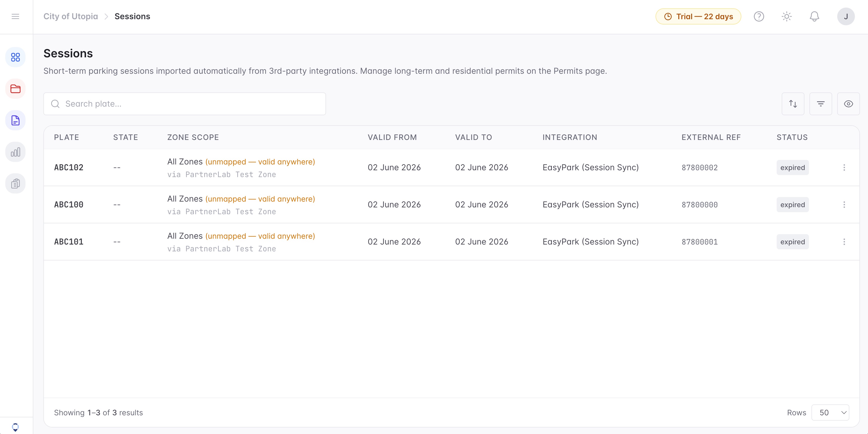
Task: Select the document icon in the sidebar
Action: tap(15, 120)
